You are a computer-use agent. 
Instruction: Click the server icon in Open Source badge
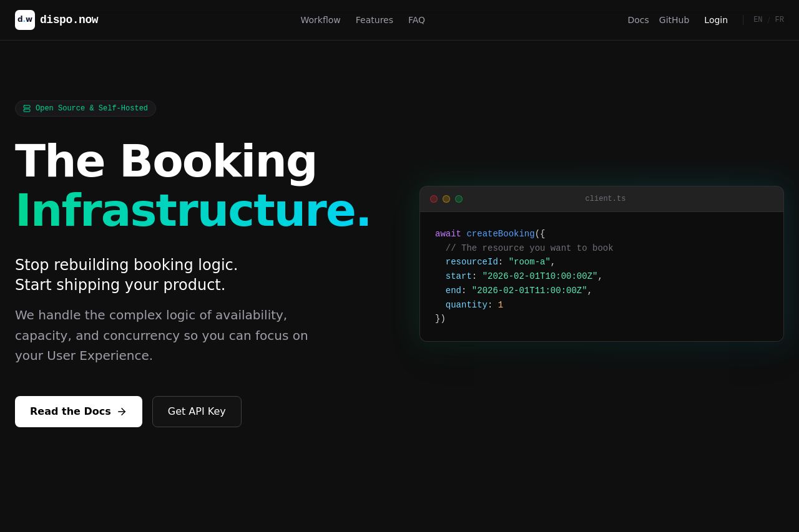pyautogui.click(x=27, y=109)
